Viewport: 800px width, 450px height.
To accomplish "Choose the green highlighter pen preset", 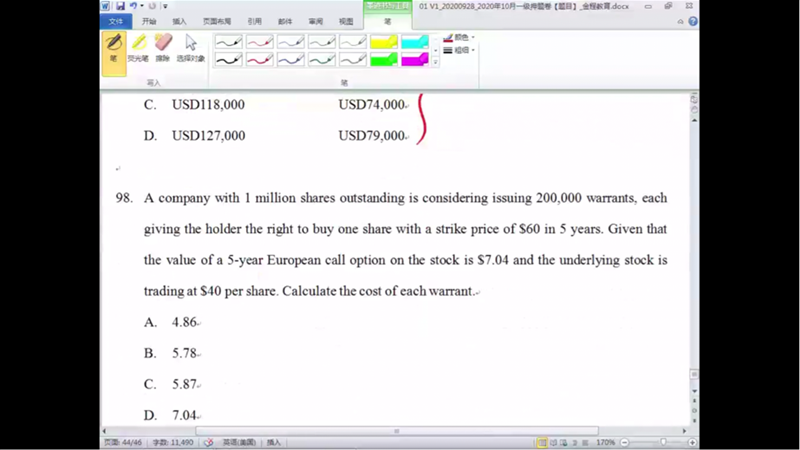I will [x=384, y=60].
